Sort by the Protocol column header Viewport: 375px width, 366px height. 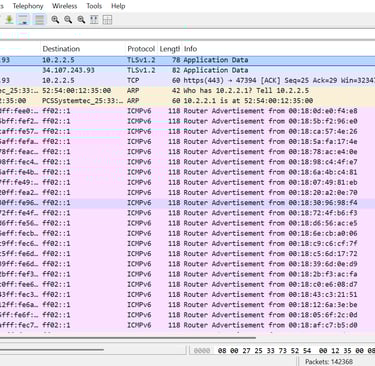[141, 49]
